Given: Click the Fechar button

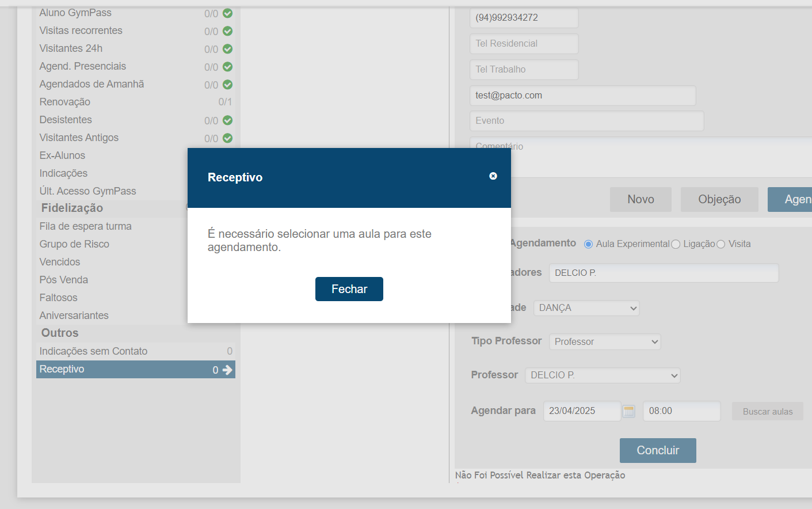Looking at the screenshot, I should coord(349,289).
